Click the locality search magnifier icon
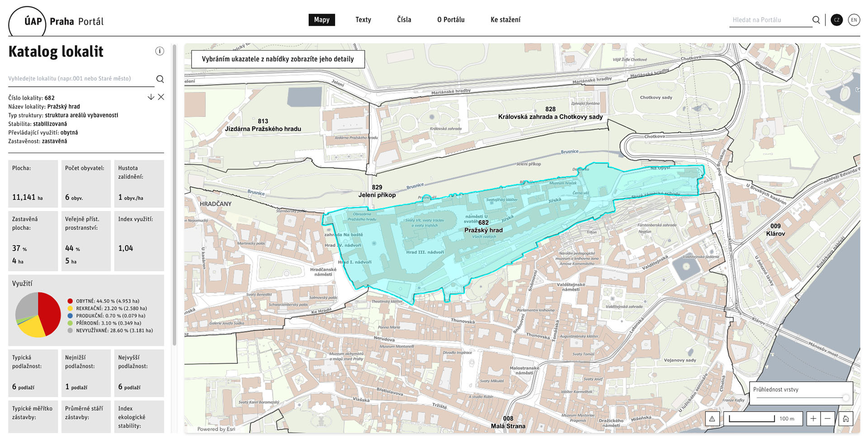The height and width of the screenshot is (436, 868). point(160,79)
